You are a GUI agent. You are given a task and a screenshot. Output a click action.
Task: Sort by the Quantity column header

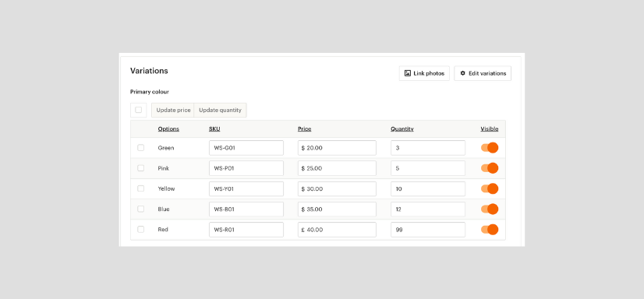(402, 128)
